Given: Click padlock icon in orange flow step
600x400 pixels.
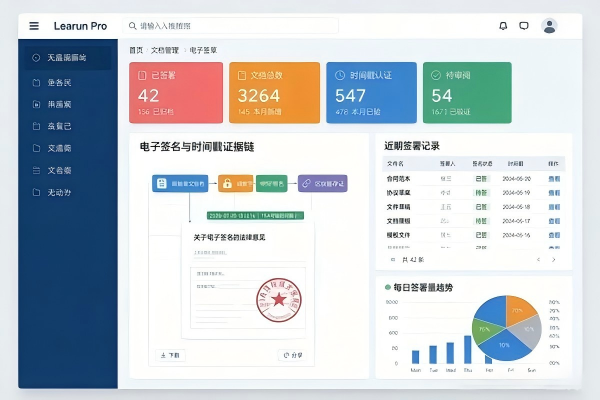Looking at the screenshot, I should [227, 184].
